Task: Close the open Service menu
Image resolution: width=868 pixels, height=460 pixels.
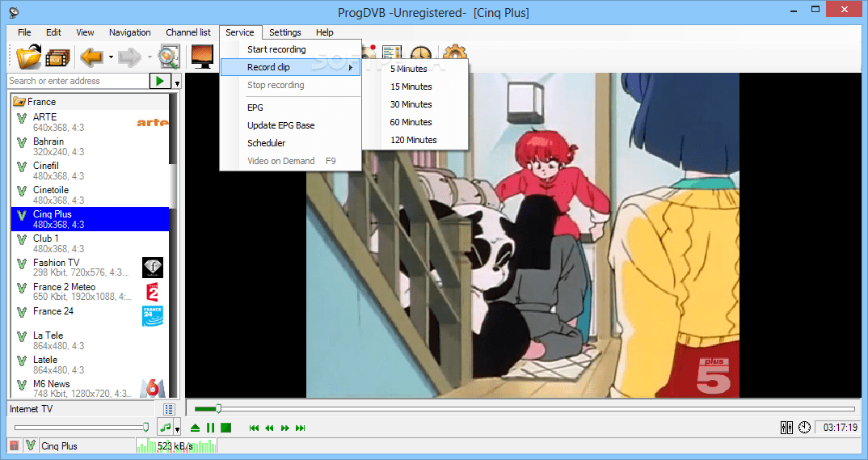Action: pyautogui.click(x=240, y=32)
